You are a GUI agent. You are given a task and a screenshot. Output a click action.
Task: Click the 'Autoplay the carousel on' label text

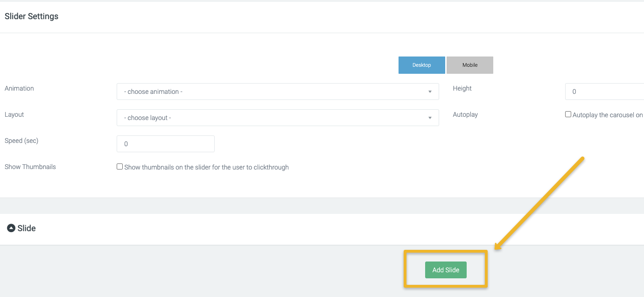[607, 115]
